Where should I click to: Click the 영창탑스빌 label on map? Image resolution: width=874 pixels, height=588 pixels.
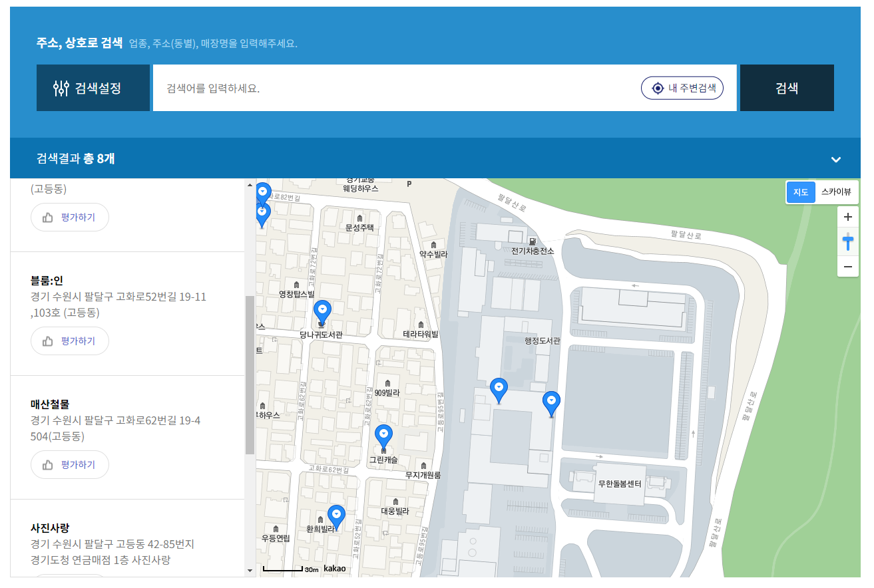(296, 294)
